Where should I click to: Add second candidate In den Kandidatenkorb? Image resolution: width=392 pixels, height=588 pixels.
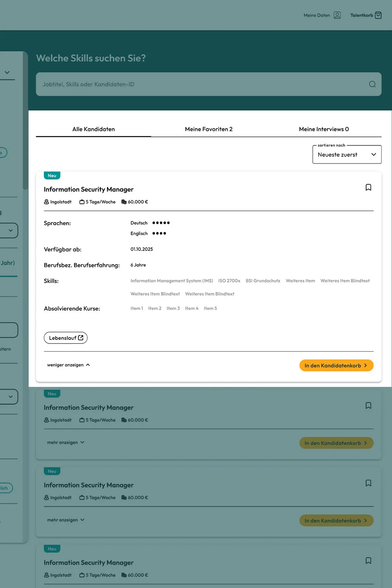[336, 443]
